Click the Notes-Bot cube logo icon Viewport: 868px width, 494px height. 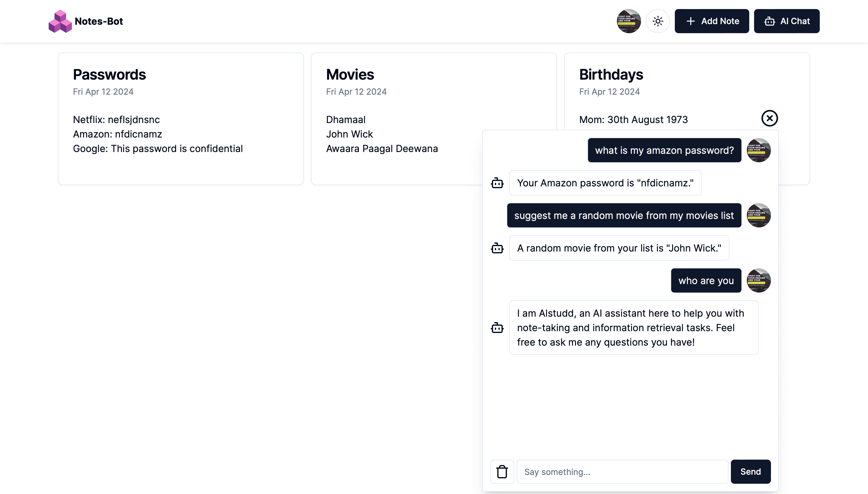60,21
